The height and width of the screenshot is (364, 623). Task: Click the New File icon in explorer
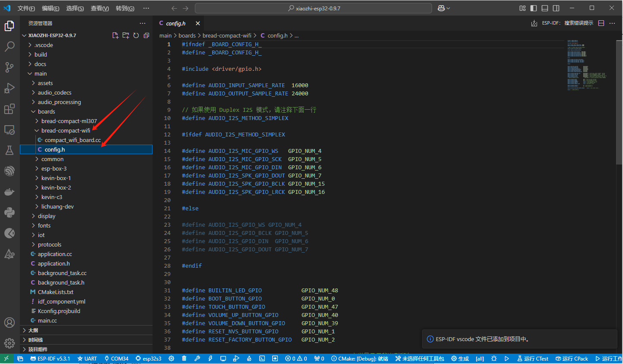tap(115, 35)
